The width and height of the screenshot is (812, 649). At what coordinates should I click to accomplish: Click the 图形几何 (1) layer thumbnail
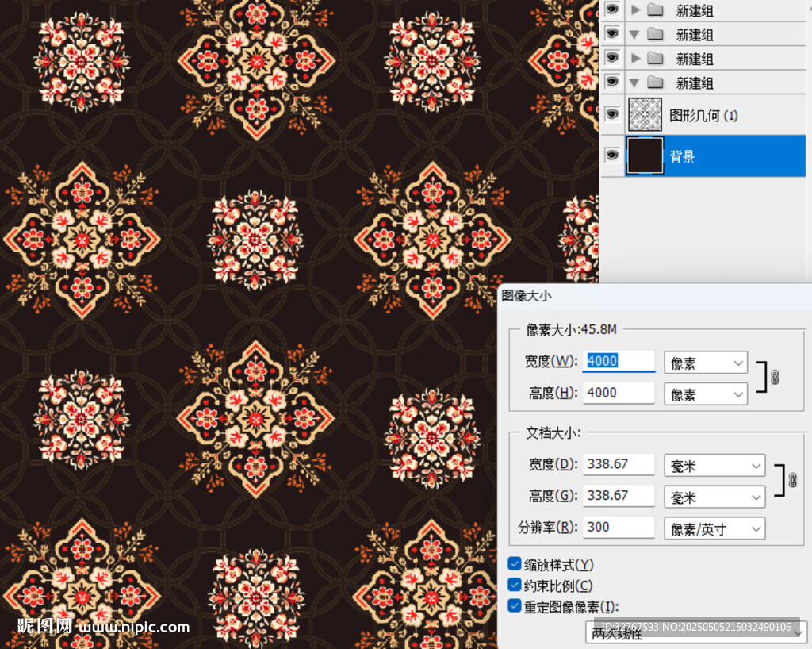pyautogui.click(x=645, y=115)
